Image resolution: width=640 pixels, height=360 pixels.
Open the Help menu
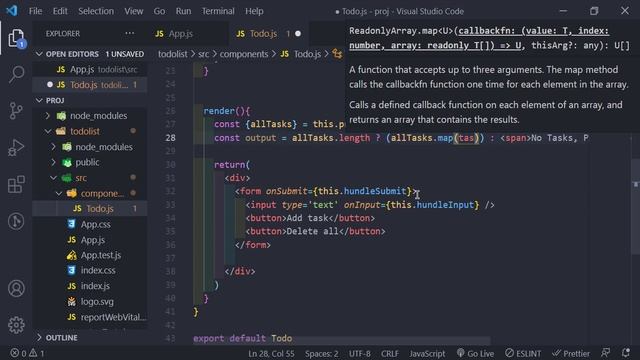pos(254,11)
